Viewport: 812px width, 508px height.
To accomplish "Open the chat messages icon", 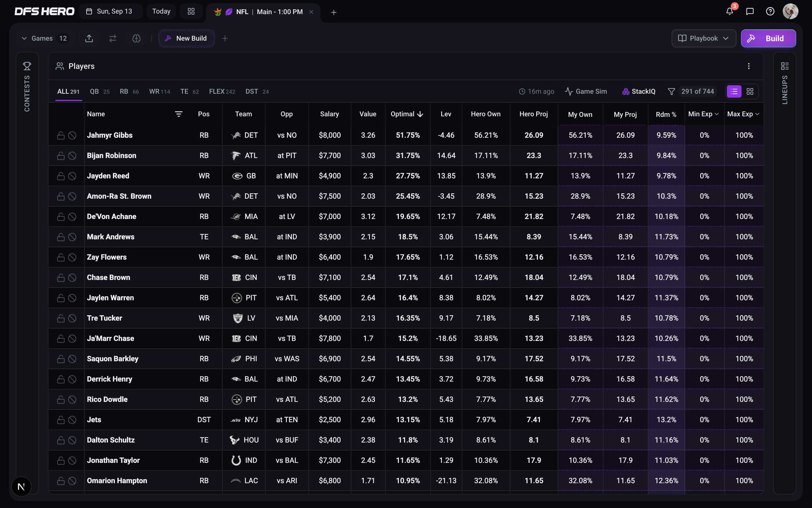I will point(750,11).
